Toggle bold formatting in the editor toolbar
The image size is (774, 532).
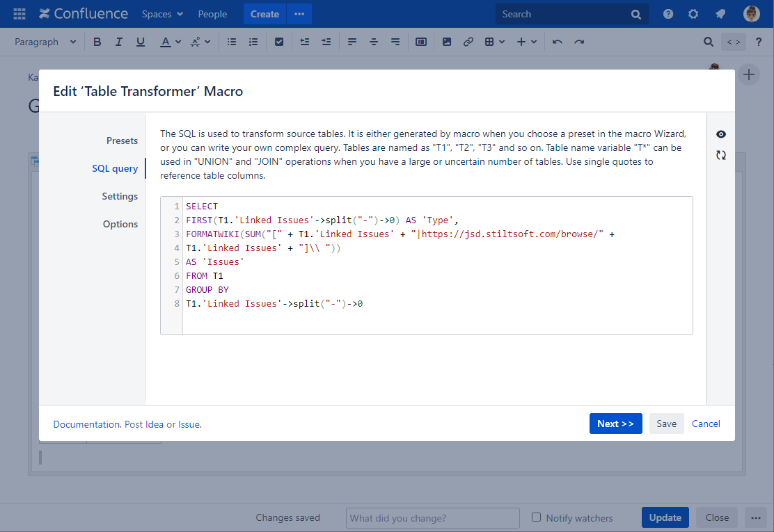click(x=97, y=42)
